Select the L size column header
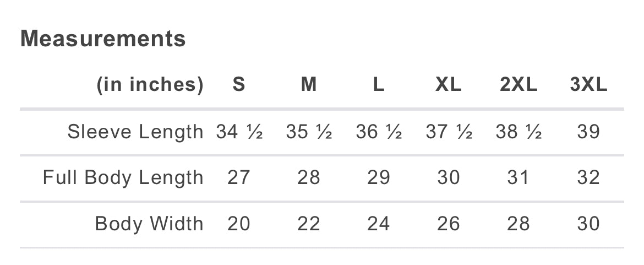Viewport: 644px width, 265px height. [x=379, y=84]
